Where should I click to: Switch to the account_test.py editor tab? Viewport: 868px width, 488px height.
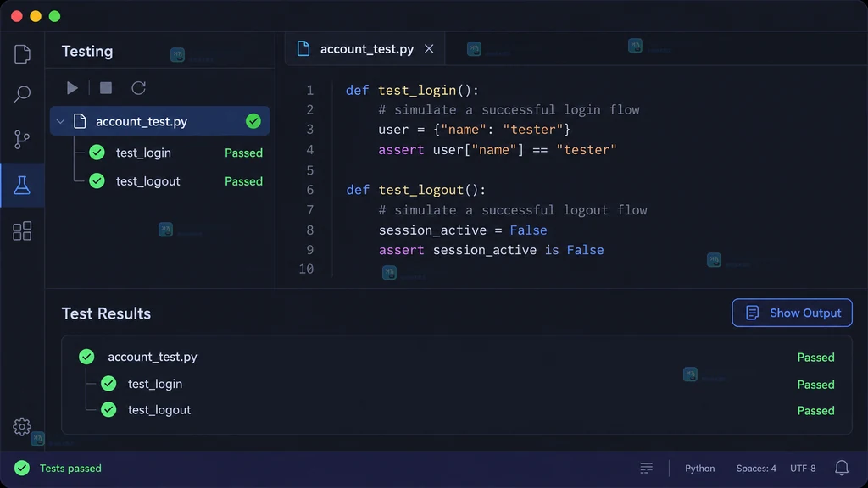click(x=365, y=49)
